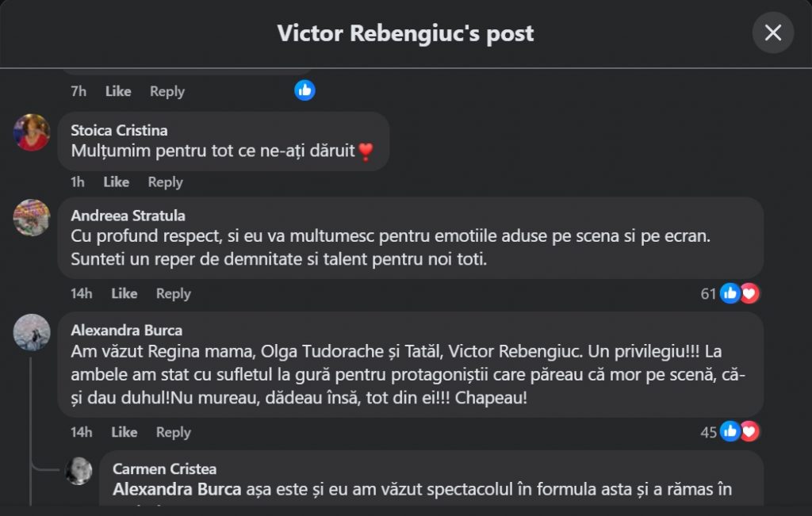
Task: Open Stoica Cristina's profile name link
Action: pyautogui.click(x=119, y=131)
